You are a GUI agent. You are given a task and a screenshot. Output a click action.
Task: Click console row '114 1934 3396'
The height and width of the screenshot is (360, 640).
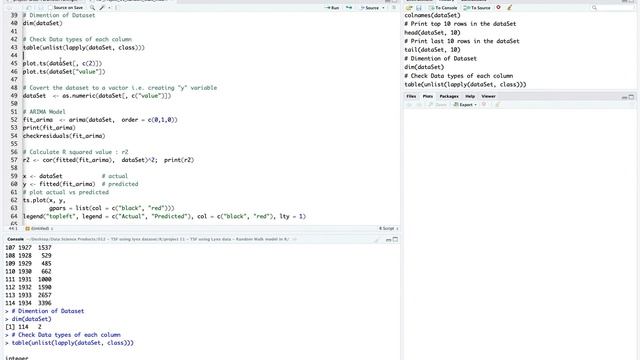[x=28, y=303]
